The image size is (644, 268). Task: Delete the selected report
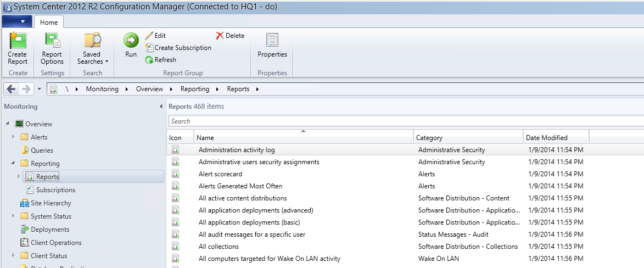(230, 36)
